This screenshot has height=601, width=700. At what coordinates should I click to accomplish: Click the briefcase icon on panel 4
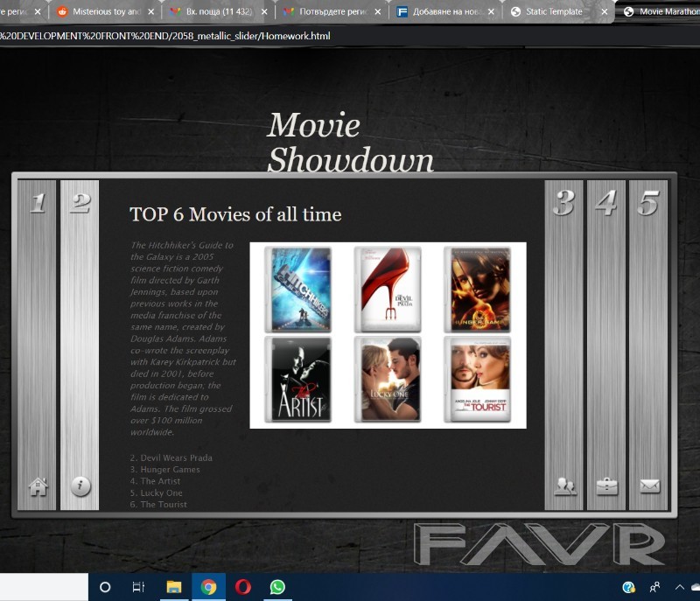tap(606, 486)
